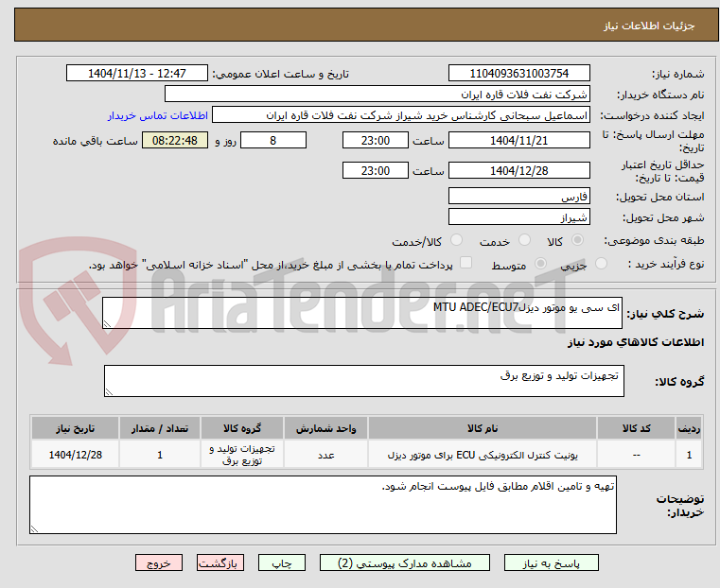The width and height of the screenshot is (720, 588).
Task: Click the buyer notes textarea
Action: coord(323,505)
